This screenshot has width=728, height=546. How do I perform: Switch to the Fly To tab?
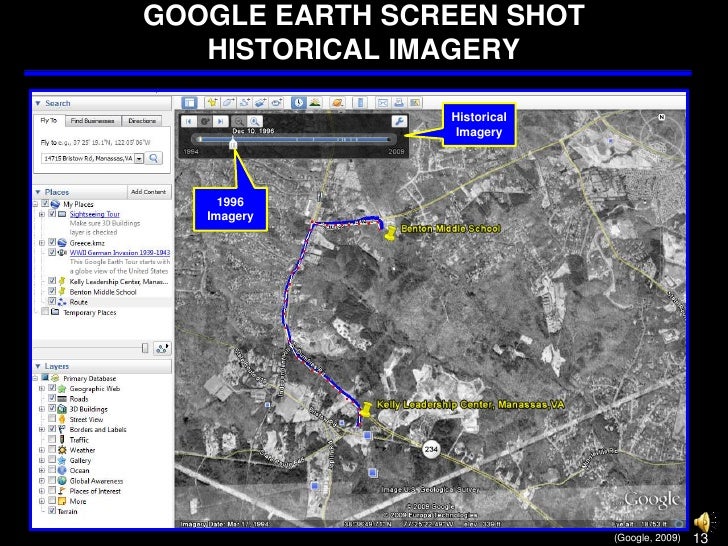click(49, 120)
